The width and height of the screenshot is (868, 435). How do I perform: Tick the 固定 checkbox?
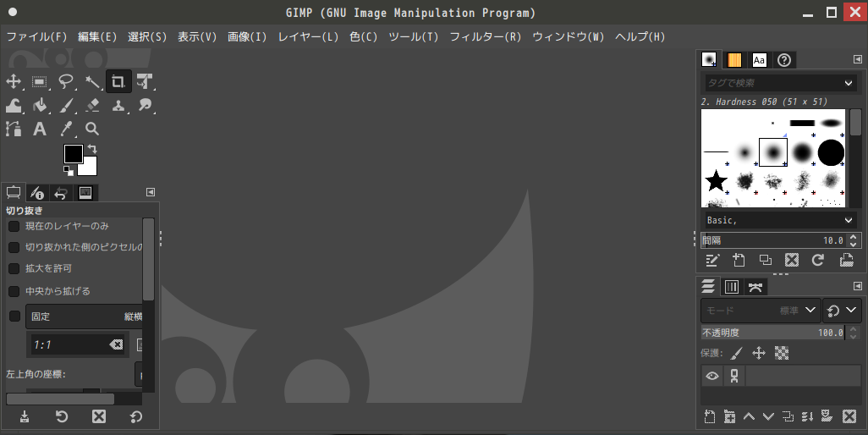tap(15, 316)
